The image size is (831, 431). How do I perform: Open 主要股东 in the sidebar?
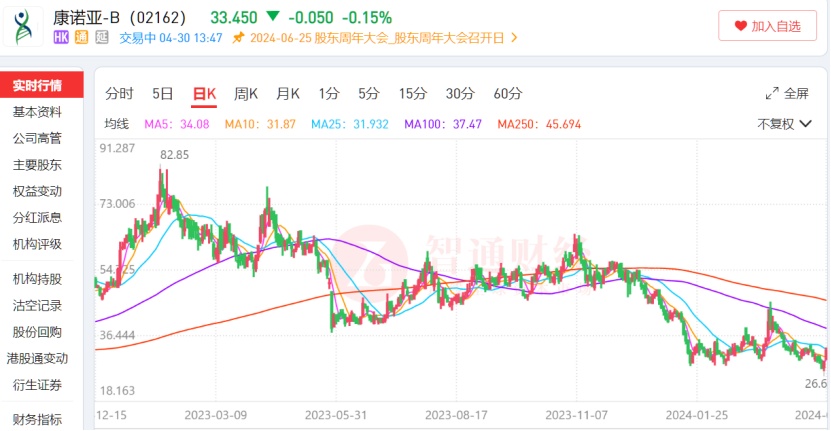37,165
